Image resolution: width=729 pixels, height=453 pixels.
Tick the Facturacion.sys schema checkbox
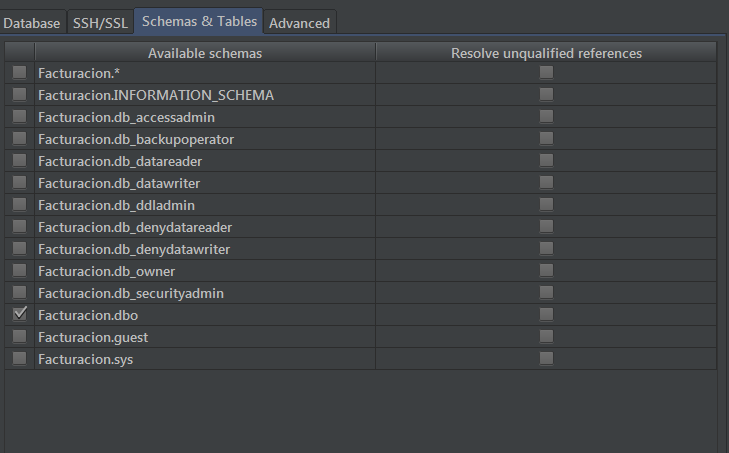(x=19, y=358)
